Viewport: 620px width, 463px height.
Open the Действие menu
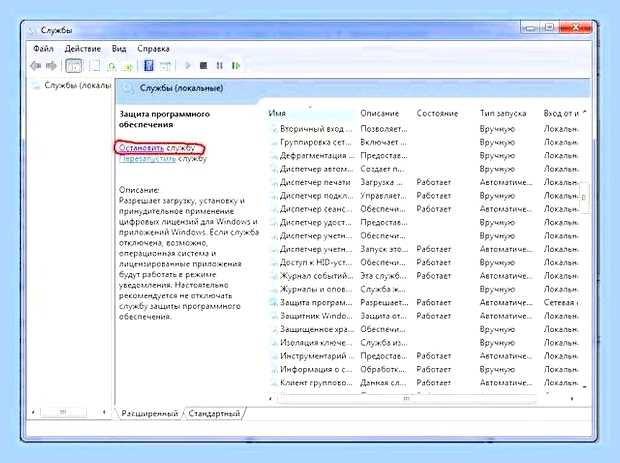tap(83, 49)
